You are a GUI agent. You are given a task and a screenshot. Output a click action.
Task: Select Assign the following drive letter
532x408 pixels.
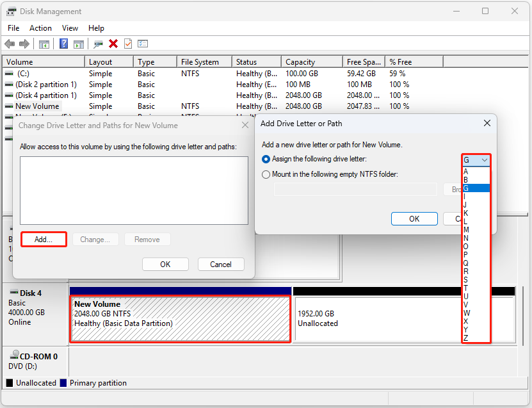[x=266, y=158]
